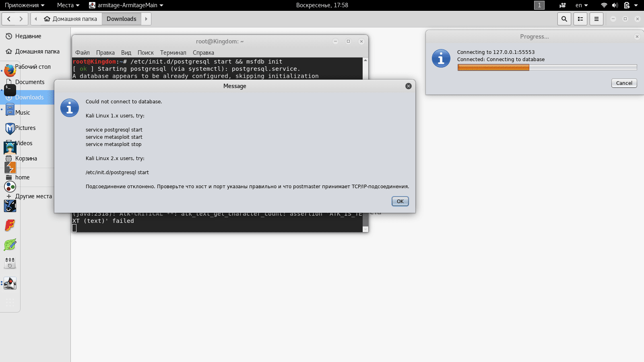This screenshot has height=362, width=644.
Task: Open the Терминал menu
Action: click(x=173, y=53)
